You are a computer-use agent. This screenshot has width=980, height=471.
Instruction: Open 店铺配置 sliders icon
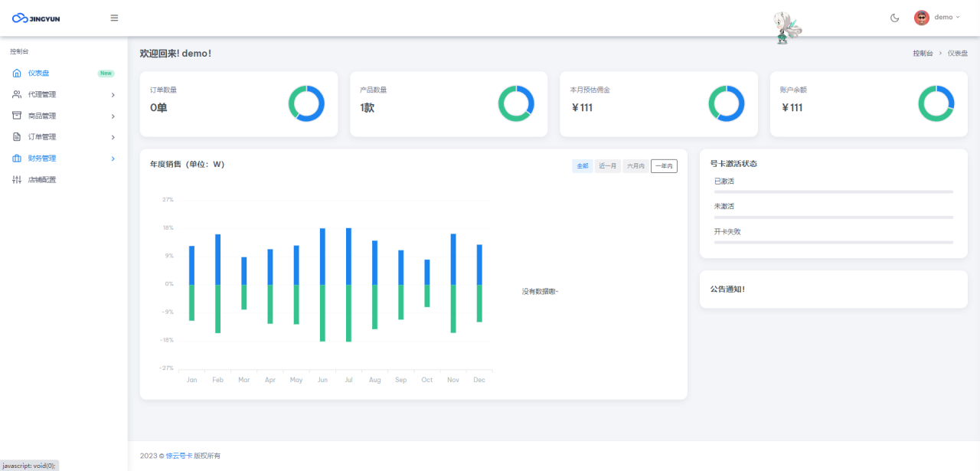coord(17,180)
